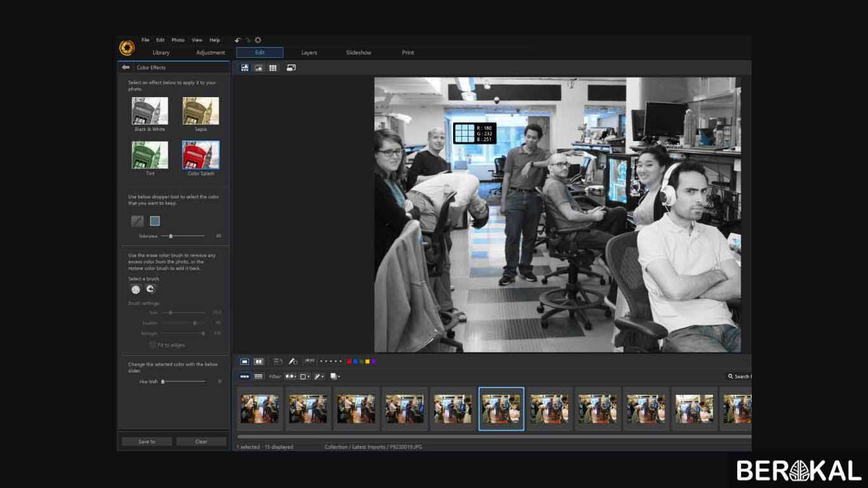Select the Sepia effect thumbnail
The height and width of the screenshot is (488, 868).
[200, 111]
